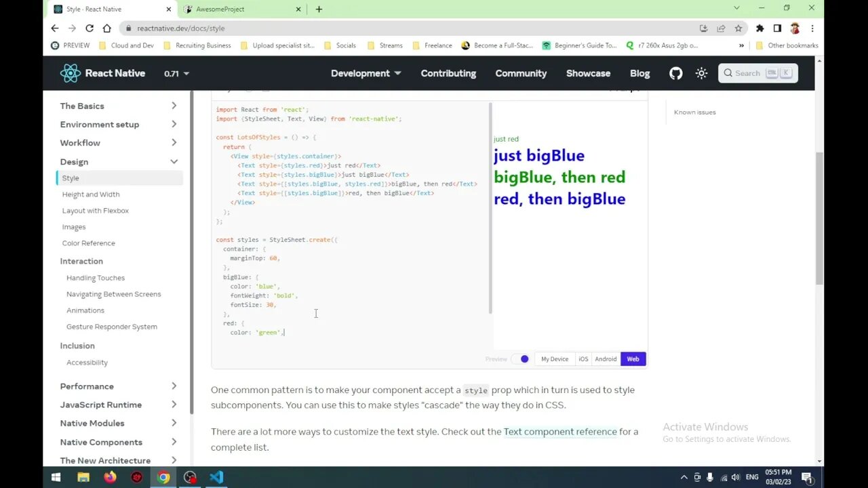Open the Development menu dropdown
This screenshot has width=868, height=488.
(x=366, y=73)
